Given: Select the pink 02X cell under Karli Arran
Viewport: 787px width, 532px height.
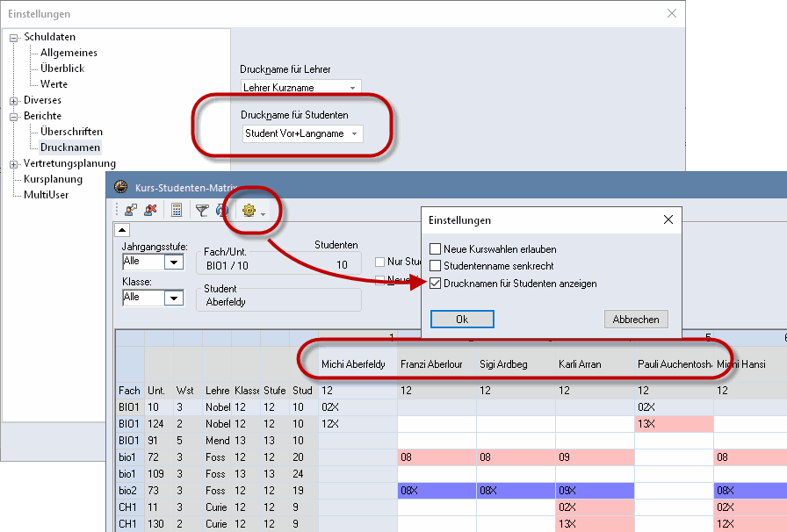Looking at the screenshot, I should [x=595, y=507].
